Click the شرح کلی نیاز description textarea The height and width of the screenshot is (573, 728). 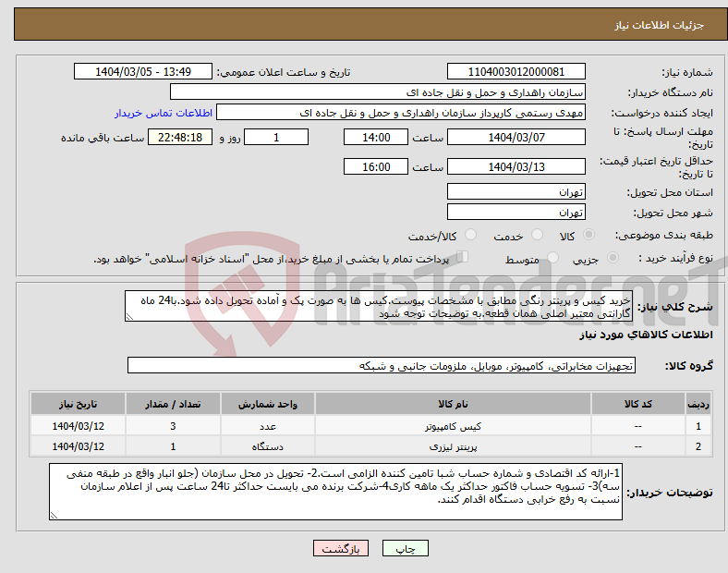tap(379, 306)
